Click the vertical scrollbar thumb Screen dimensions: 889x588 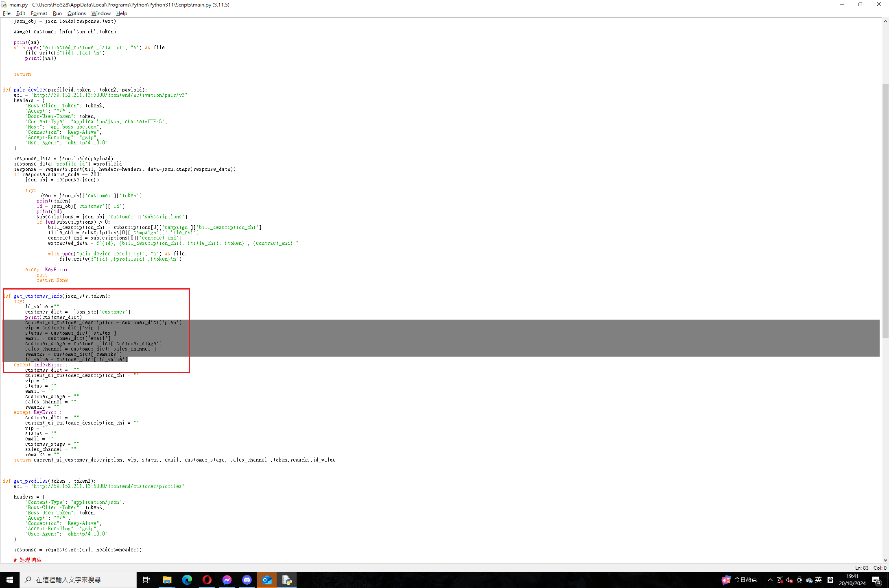(885, 211)
